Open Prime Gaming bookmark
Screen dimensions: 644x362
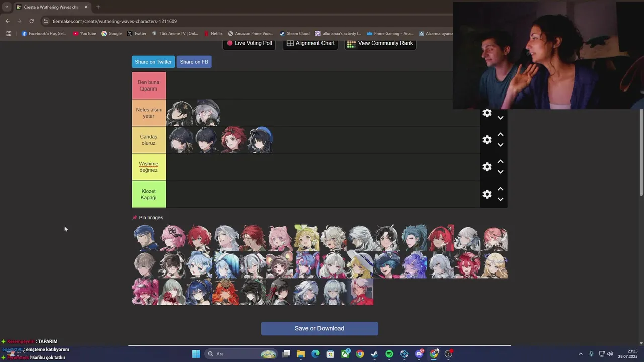click(390, 34)
